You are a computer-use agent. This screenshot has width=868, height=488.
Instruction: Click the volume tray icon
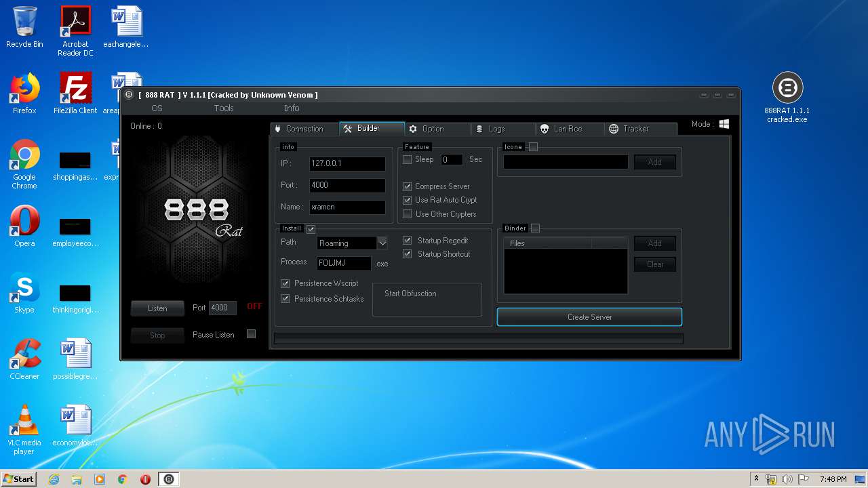coord(787,479)
